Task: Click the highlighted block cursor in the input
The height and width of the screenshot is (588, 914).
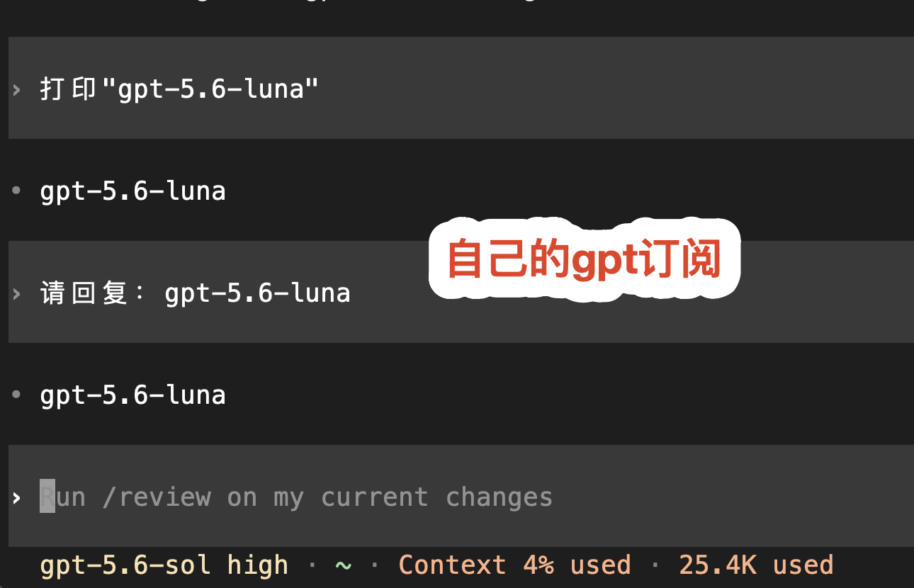Action: 47,496
